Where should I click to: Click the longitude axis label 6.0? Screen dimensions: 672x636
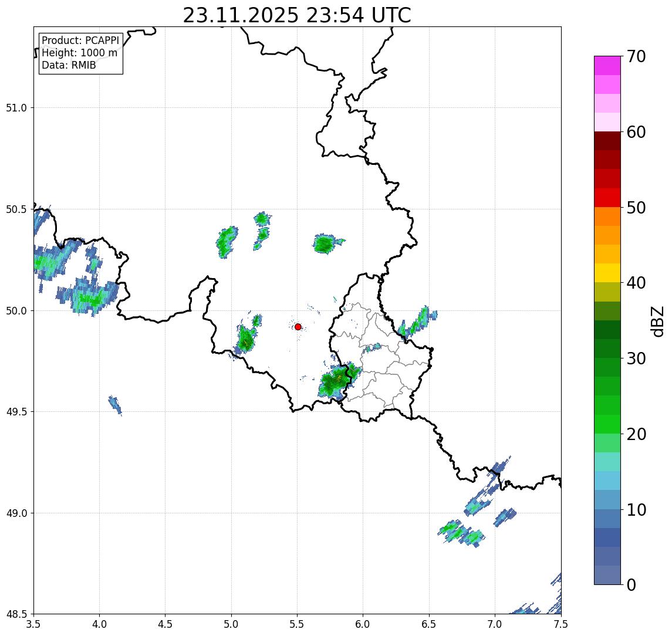(x=363, y=624)
